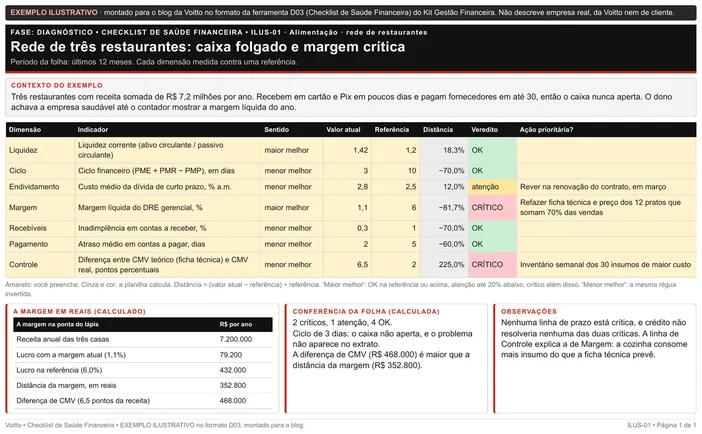The height and width of the screenshot is (434, 702).
Task: Click the 'Ciclo' dimension cell
Action: pyautogui.click(x=40, y=171)
